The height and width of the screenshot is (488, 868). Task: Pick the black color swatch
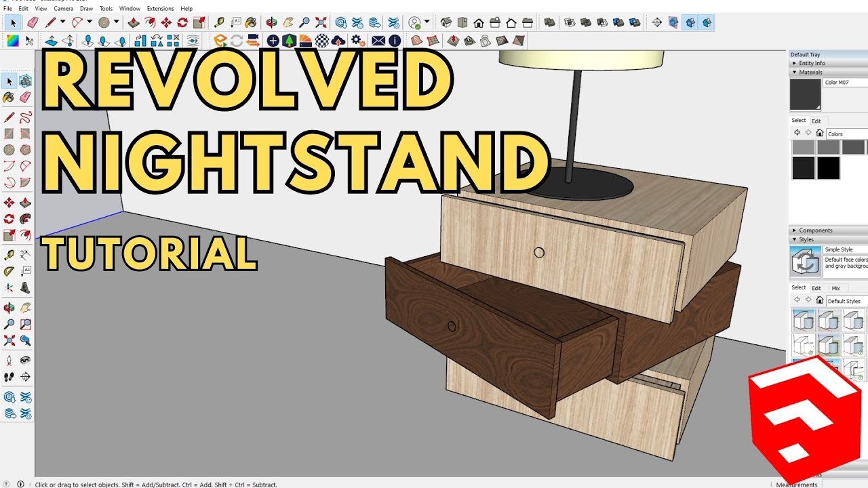pyautogui.click(x=829, y=168)
